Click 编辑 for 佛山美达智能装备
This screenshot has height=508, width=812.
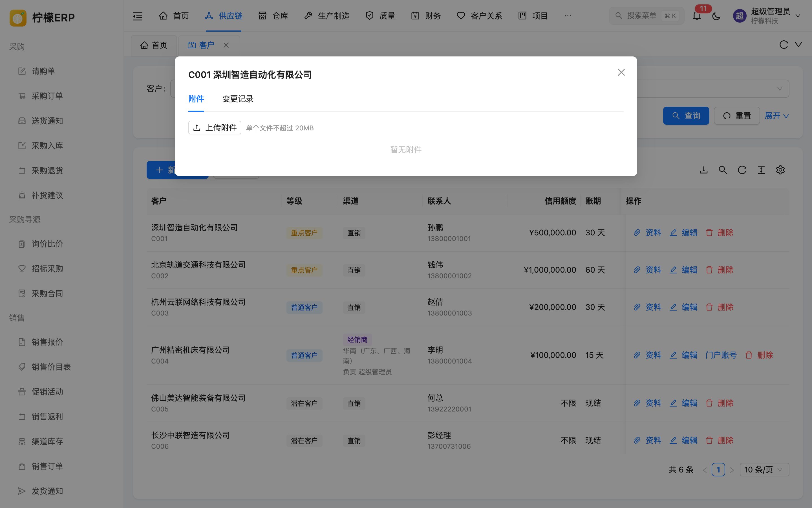point(683,403)
